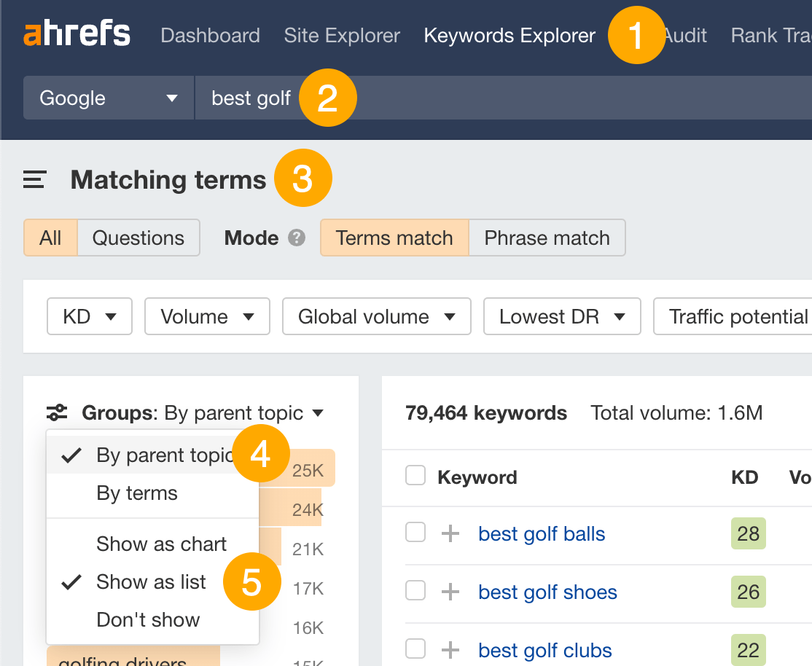Open Keywords Explorer in top navigation
The image size is (812, 666).
[510, 35]
